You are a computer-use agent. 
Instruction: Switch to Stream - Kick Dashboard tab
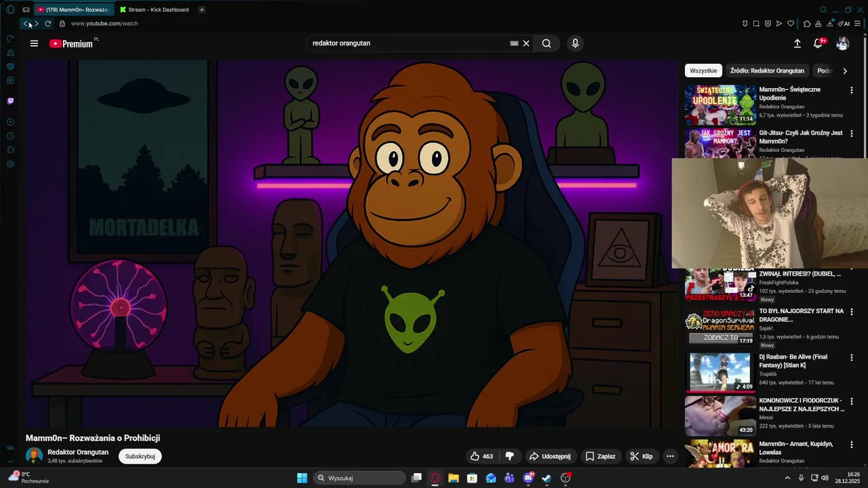pos(155,9)
